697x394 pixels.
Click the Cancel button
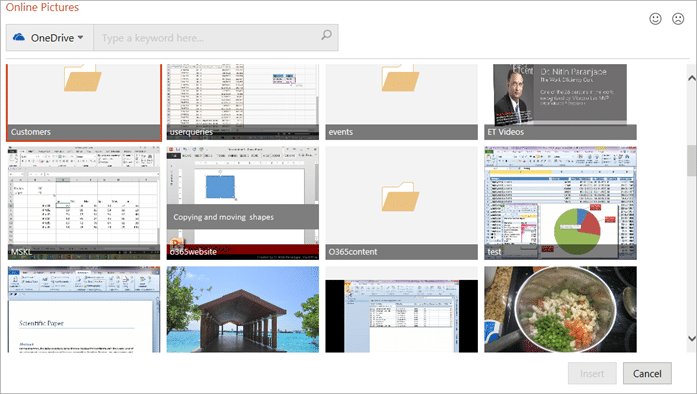(x=647, y=374)
